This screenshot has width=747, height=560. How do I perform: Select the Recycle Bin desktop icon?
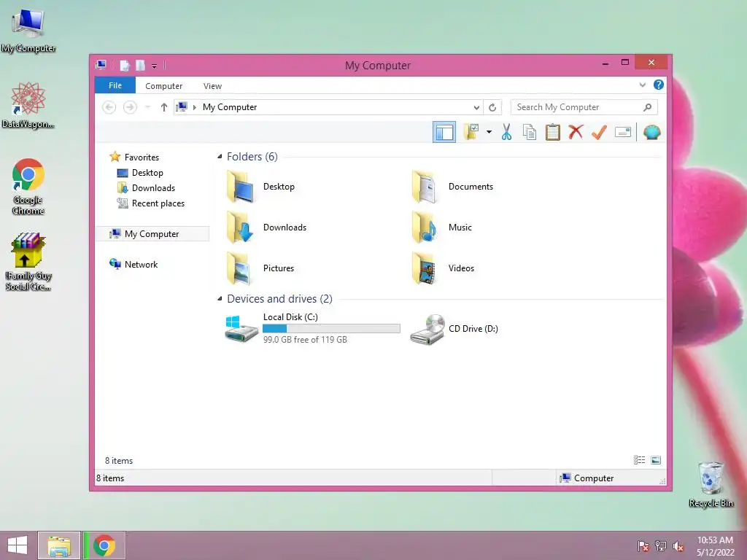pos(711,484)
